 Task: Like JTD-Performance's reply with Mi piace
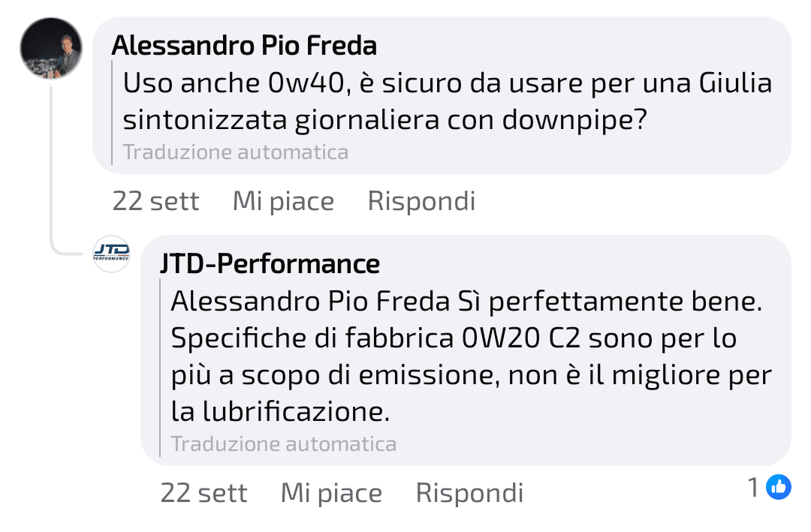331,493
